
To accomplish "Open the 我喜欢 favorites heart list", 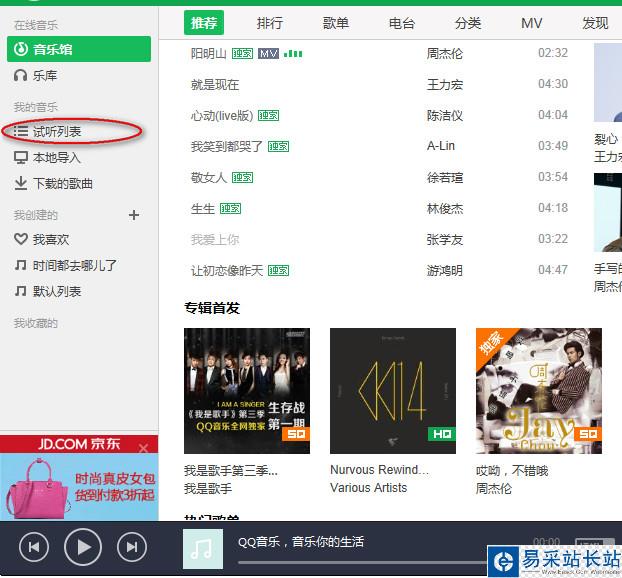I will tap(41, 239).
